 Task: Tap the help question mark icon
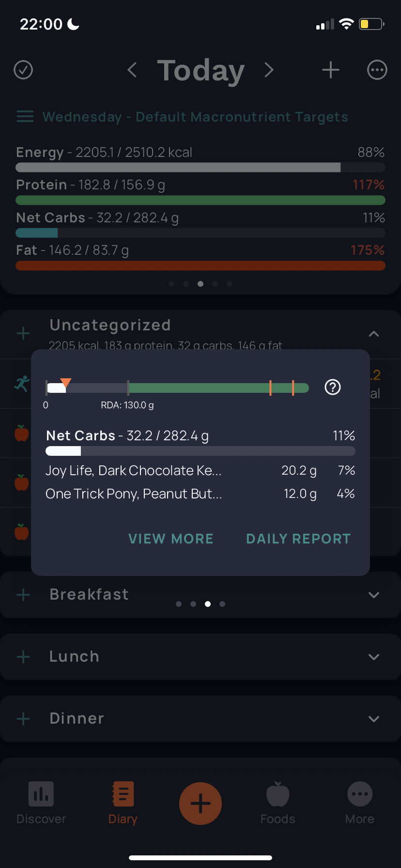[x=333, y=387]
